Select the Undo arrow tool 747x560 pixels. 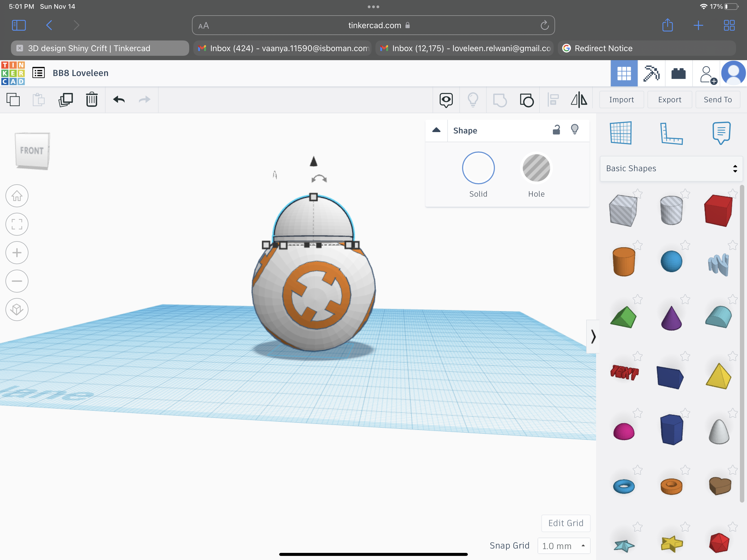[119, 100]
